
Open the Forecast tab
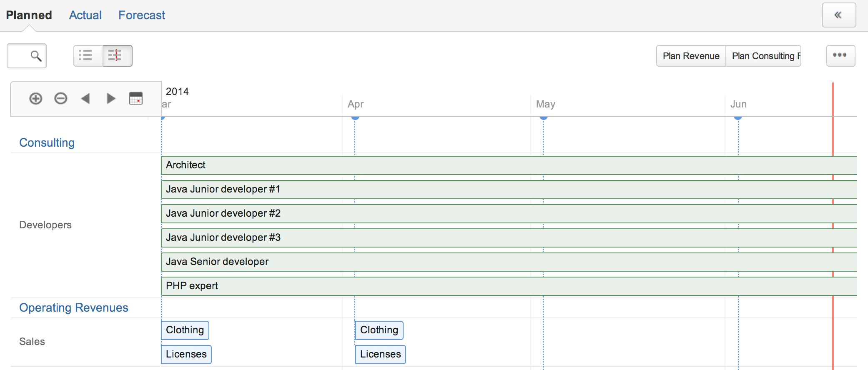click(x=141, y=15)
